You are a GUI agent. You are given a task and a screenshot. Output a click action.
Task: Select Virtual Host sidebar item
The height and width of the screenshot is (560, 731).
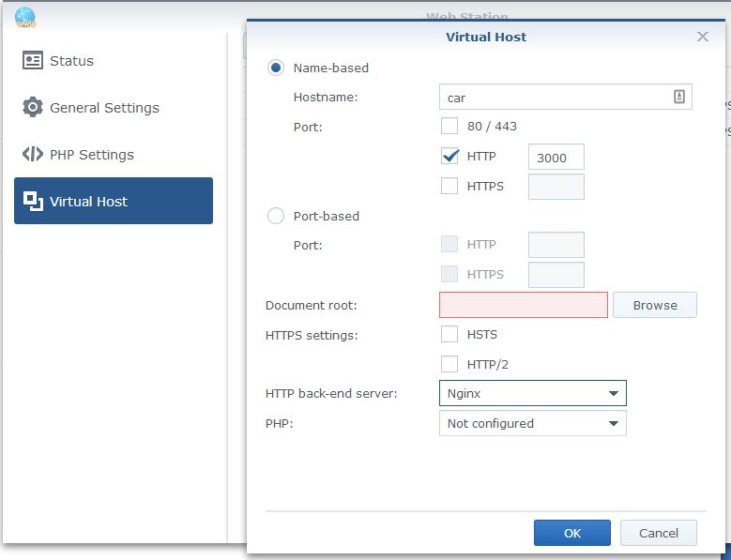tap(114, 201)
